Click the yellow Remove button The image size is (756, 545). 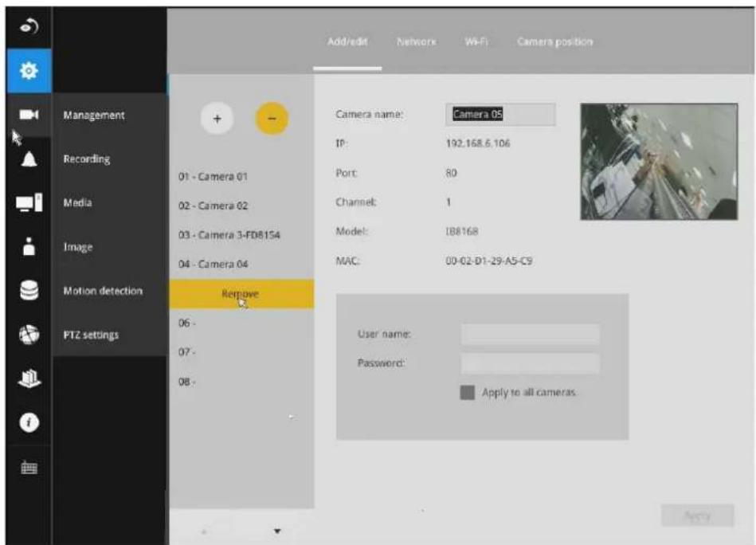coord(241,294)
